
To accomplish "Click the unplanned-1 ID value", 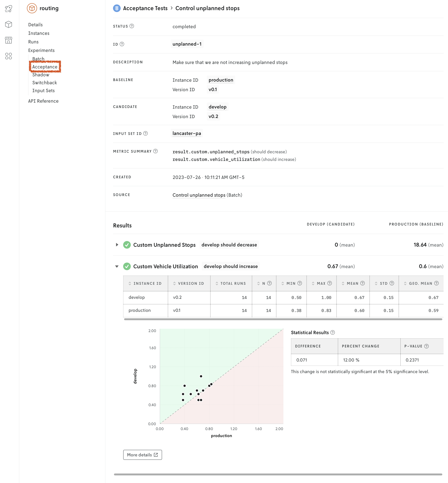I will (x=187, y=44).
